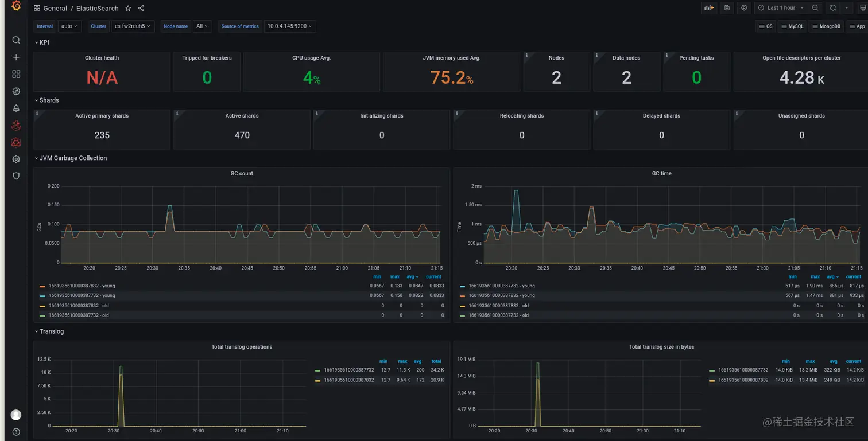The image size is (868, 441).
Task: Open the MongoDB dashboard link
Action: 826,26
